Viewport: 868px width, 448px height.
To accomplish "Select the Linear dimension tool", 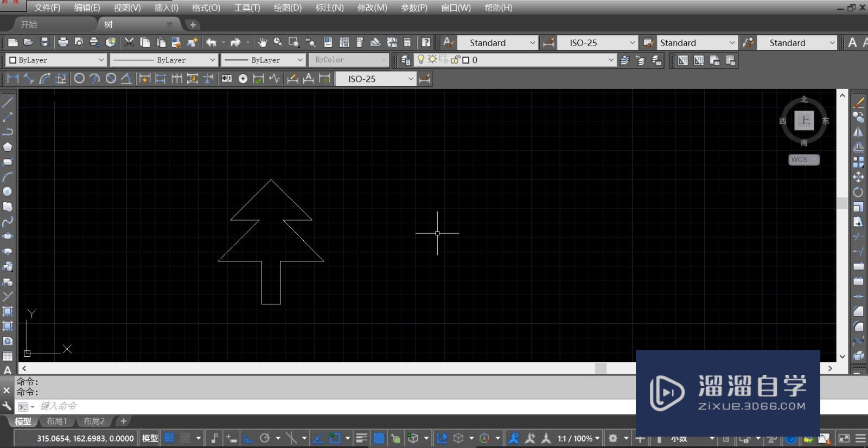I will pos(13,79).
